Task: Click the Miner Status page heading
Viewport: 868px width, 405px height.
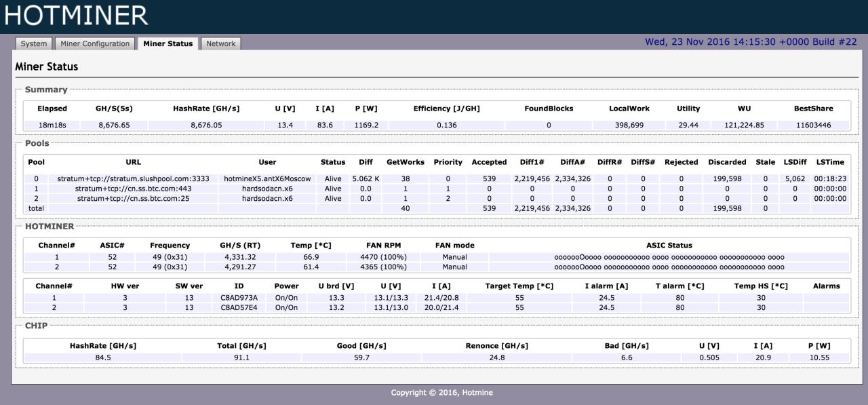Action: 47,66
